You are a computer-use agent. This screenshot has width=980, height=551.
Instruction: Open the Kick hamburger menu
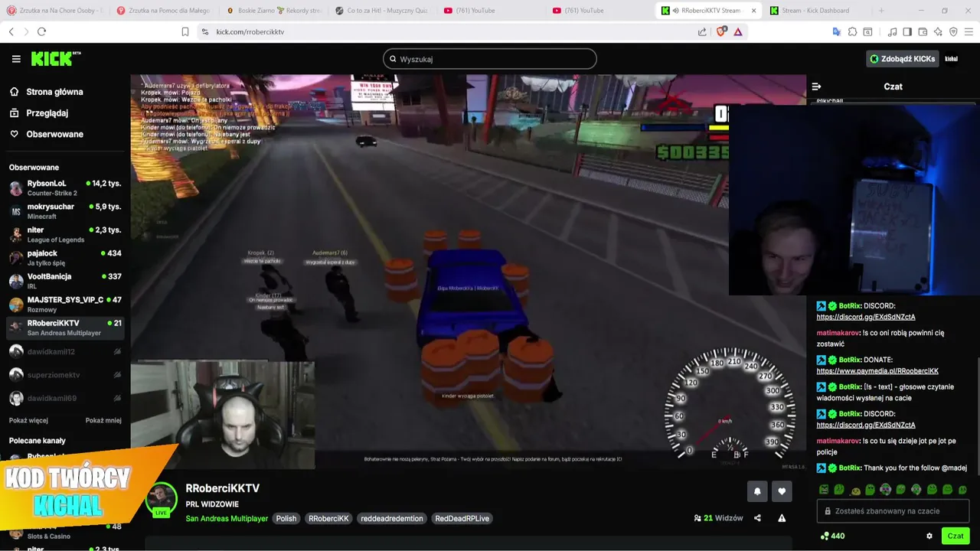(16, 59)
